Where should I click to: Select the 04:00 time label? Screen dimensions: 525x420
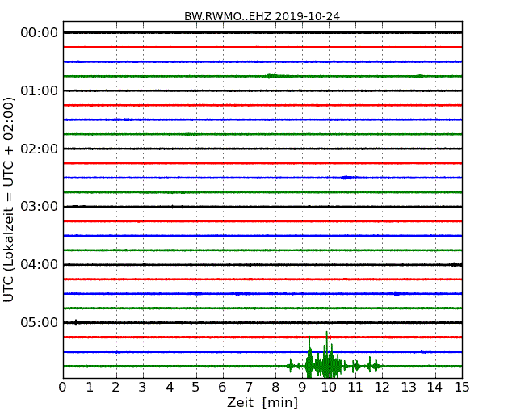(x=40, y=264)
